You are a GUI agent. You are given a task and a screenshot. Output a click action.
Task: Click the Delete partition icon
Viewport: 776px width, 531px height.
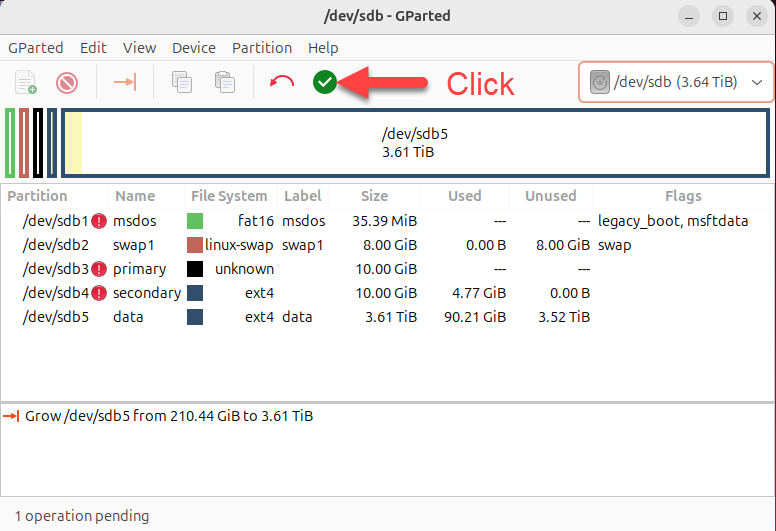(67, 82)
